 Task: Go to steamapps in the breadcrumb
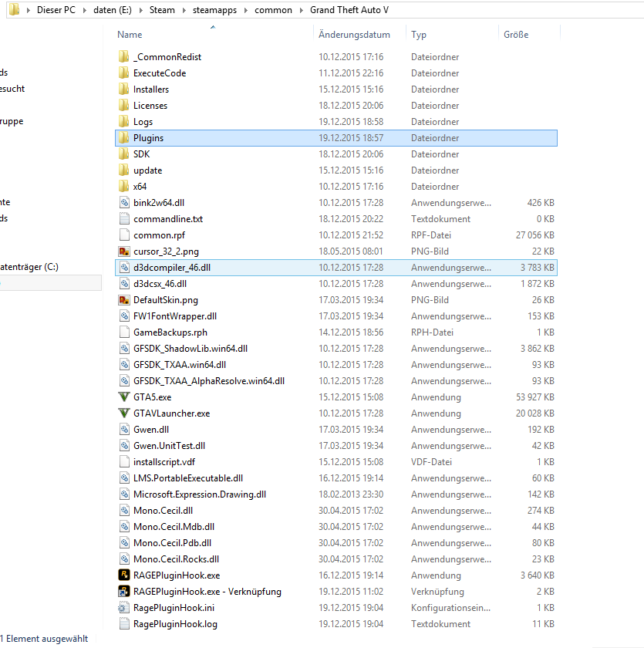tap(215, 10)
